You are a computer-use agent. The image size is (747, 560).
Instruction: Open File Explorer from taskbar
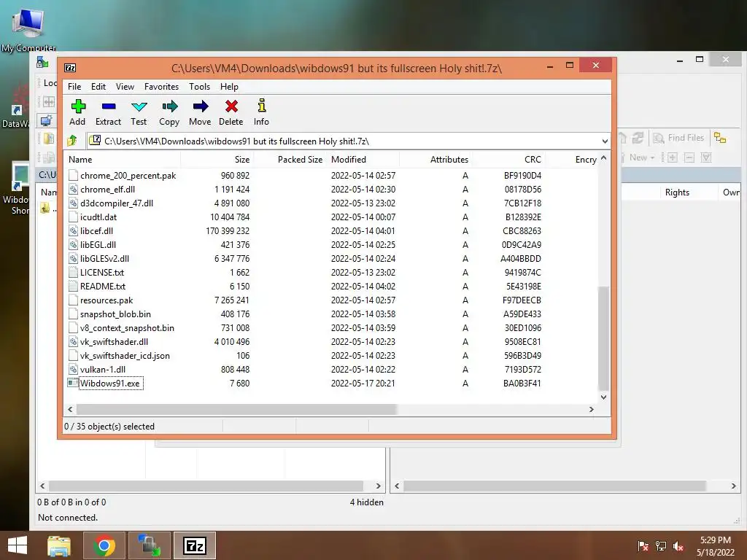59,545
